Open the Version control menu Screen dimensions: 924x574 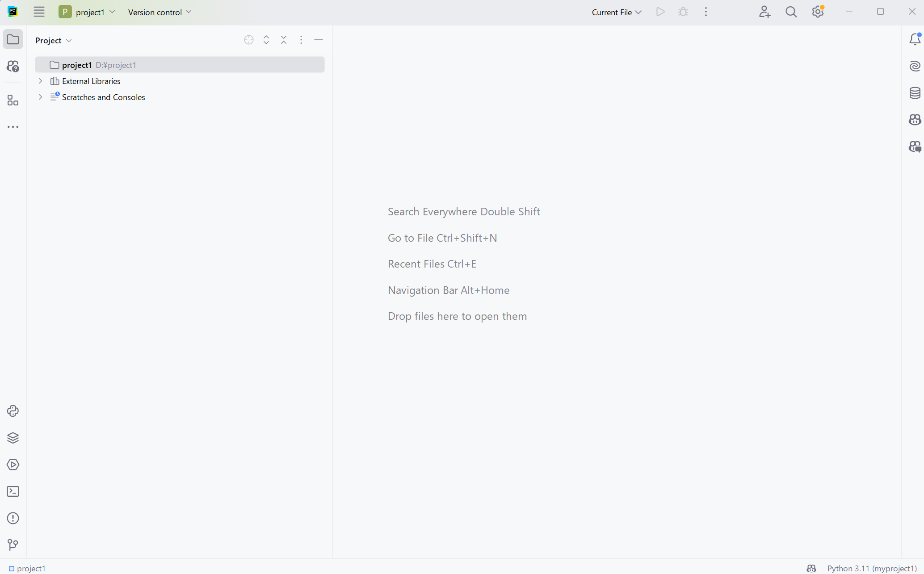[160, 12]
